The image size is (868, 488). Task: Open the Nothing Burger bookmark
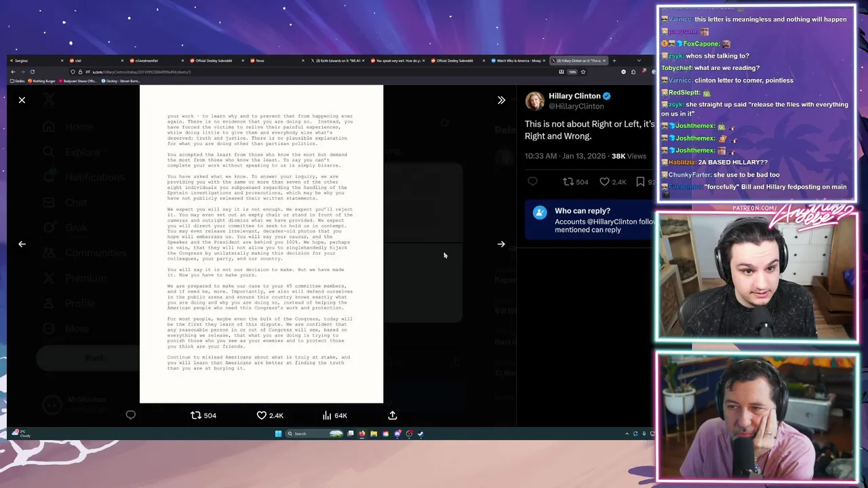click(42, 81)
